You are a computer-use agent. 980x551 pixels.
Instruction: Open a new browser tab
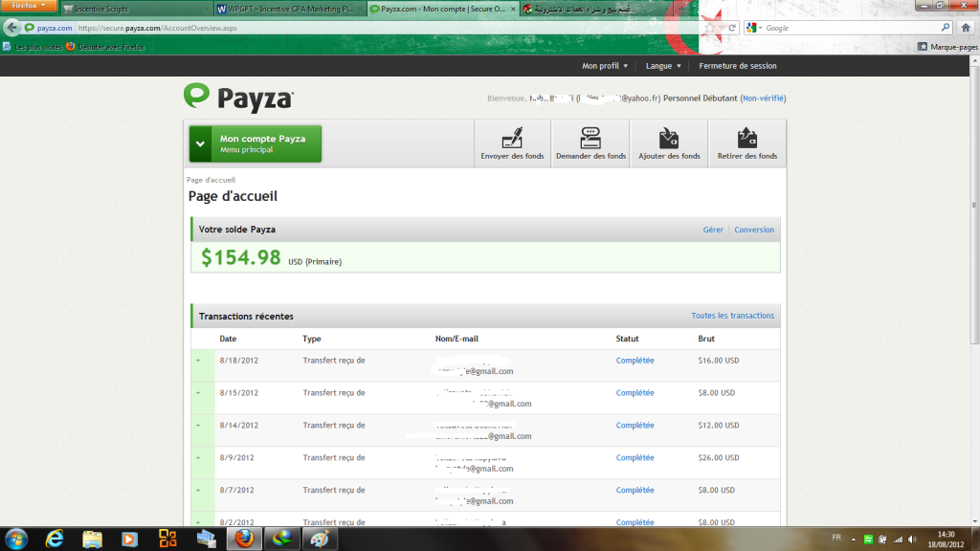pos(681,9)
